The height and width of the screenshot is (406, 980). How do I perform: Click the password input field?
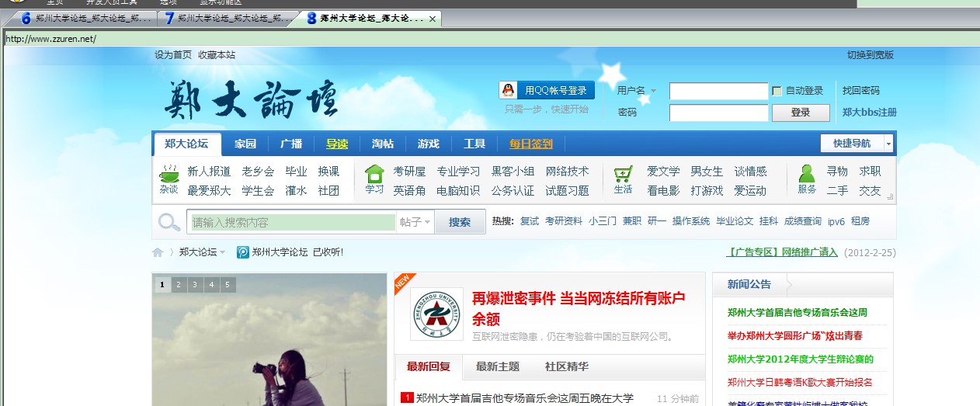[x=718, y=113]
